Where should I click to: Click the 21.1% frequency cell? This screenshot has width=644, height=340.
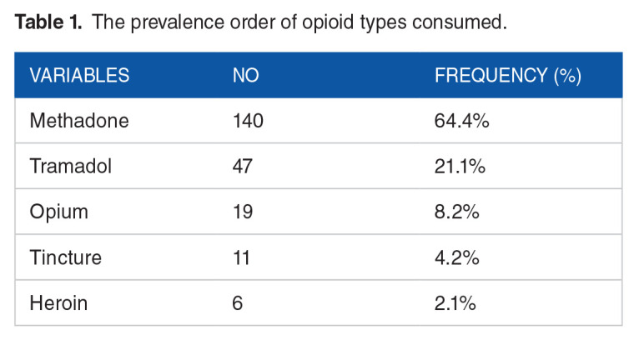(460, 167)
